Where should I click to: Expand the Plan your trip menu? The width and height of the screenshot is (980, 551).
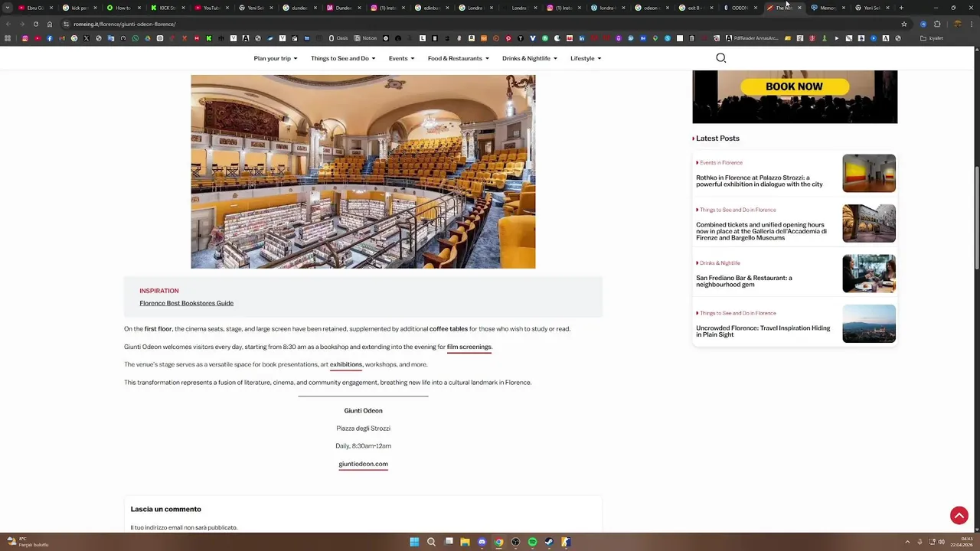276,58
